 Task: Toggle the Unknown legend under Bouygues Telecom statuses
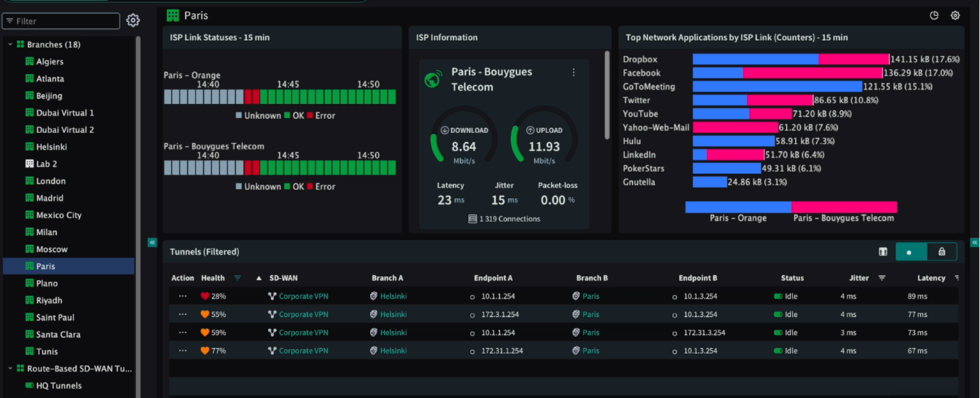click(x=258, y=187)
